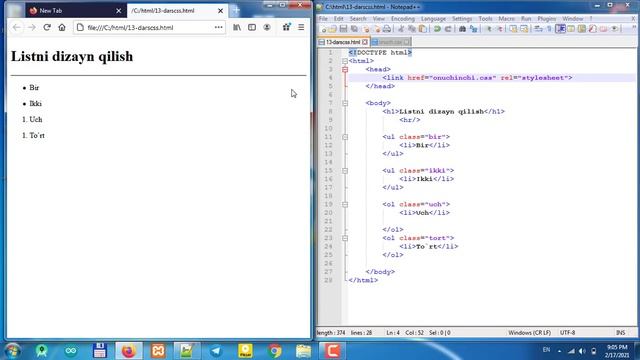
Task: Click green Undo arrow in Notepad++ toolbar
Action: [437, 29]
